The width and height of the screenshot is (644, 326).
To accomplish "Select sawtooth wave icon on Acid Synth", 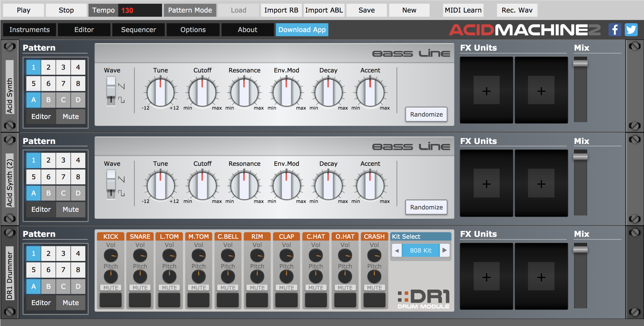I will [121, 86].
